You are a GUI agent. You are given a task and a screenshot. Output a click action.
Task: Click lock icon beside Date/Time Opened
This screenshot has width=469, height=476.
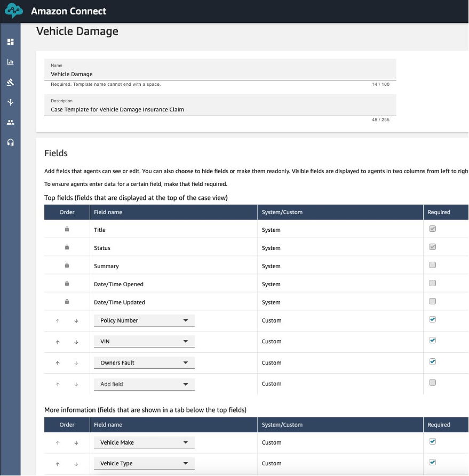pos(67,284)
